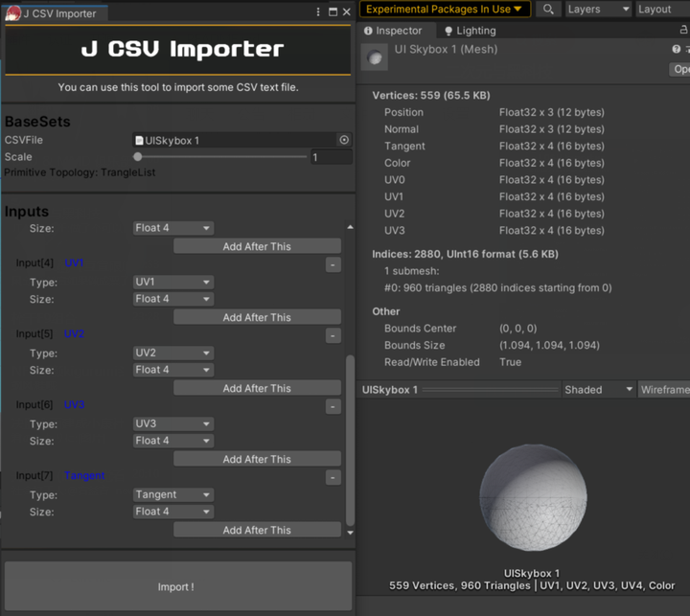Click the Inputs list scrollbar thumb
The width and height of the screenshot is (690, 616).
click(351, 440)
